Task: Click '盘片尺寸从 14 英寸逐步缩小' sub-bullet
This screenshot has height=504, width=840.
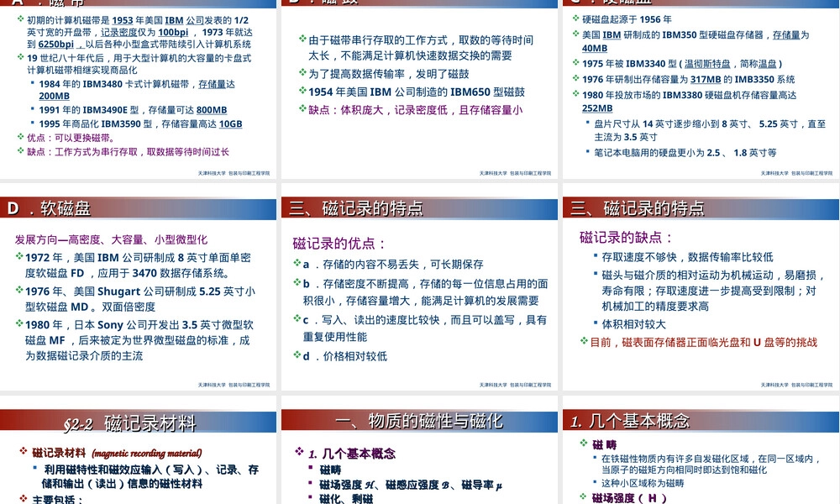Action: (710, 130)
